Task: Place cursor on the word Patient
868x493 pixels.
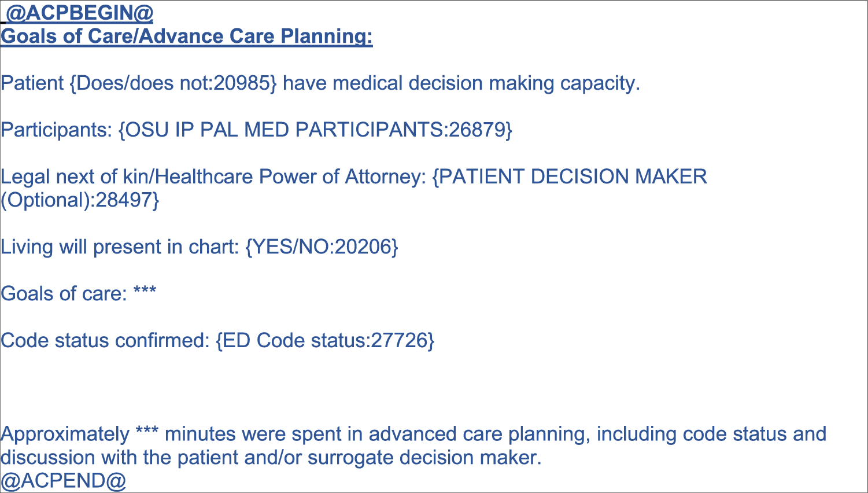Action: point(32,83)
